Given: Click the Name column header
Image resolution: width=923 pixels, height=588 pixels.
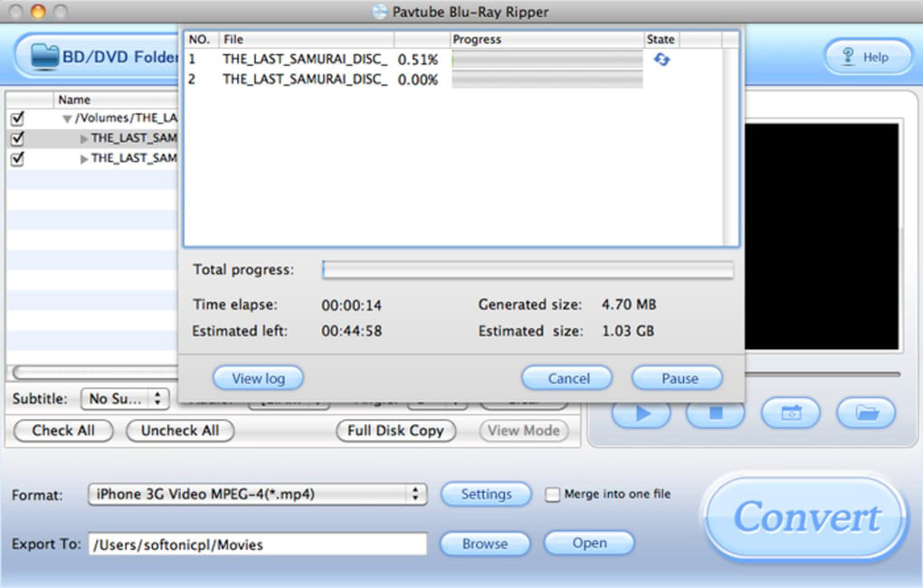Looking at the screenshot, I should pos(116,100).
